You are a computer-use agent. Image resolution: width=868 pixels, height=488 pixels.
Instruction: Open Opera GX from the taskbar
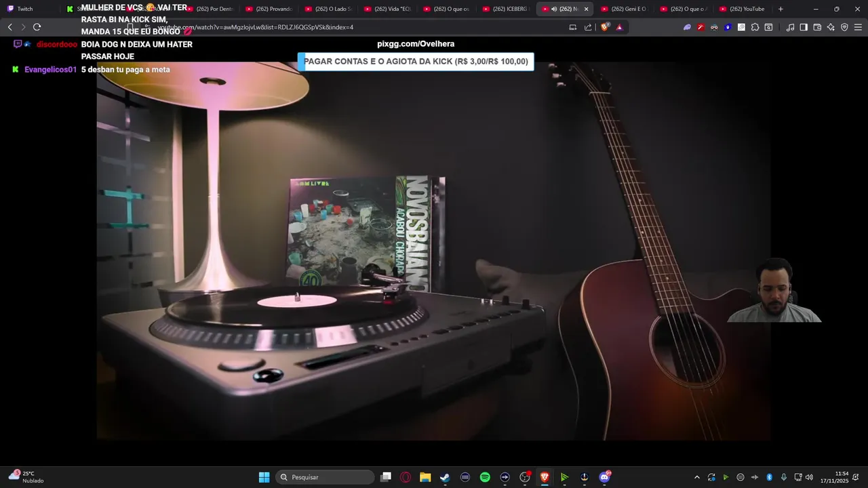point(406,477)
